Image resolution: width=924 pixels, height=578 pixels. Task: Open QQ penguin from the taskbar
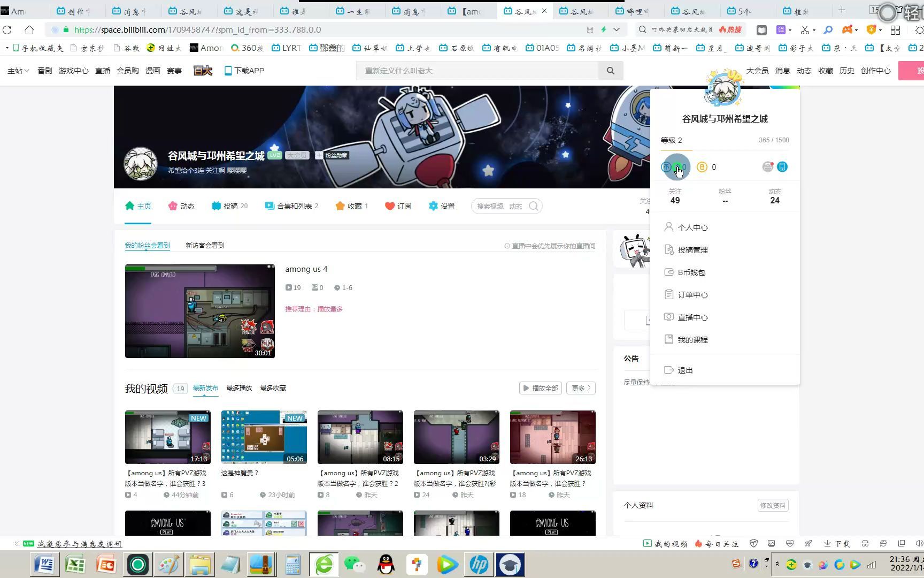386,565
